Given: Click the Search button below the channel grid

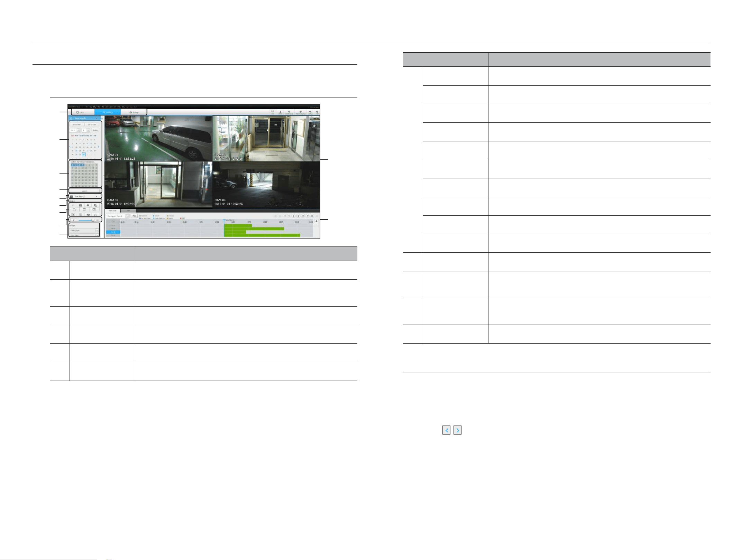Looking at the screenshot, I should (84, 191).
